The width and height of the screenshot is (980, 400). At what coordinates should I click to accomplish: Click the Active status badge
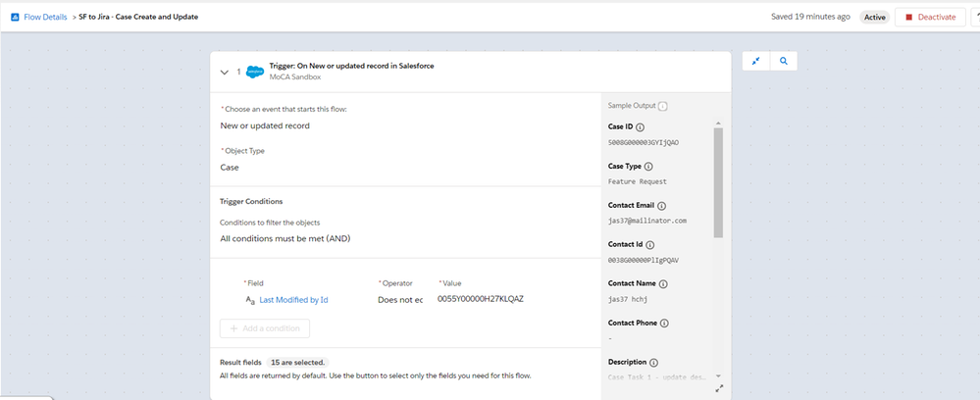pyautogui.click(x=874, y=18)
